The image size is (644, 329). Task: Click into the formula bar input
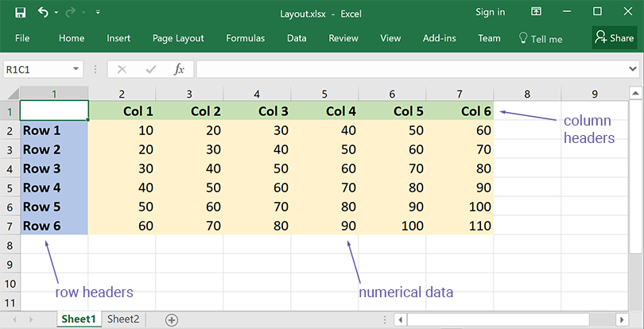pyautogui.click(x=411, y=69)
